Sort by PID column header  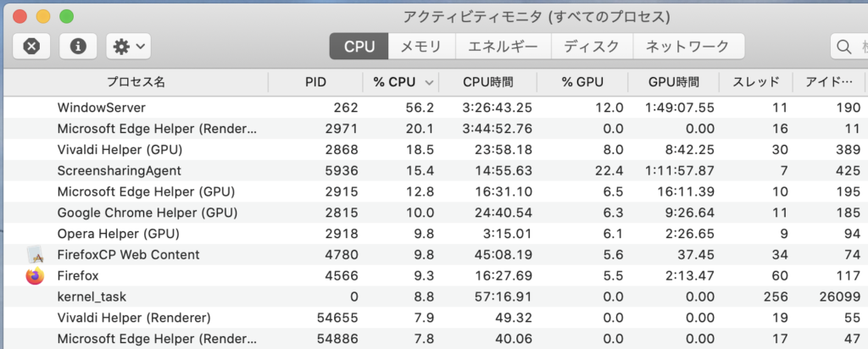[x=315, y=82]
